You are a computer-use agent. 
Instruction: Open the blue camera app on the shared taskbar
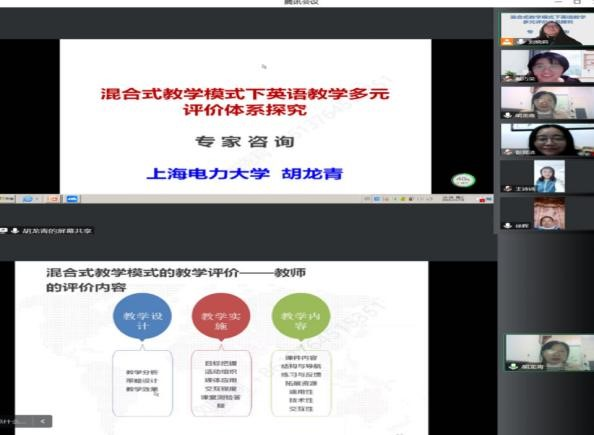pos(72,199)
